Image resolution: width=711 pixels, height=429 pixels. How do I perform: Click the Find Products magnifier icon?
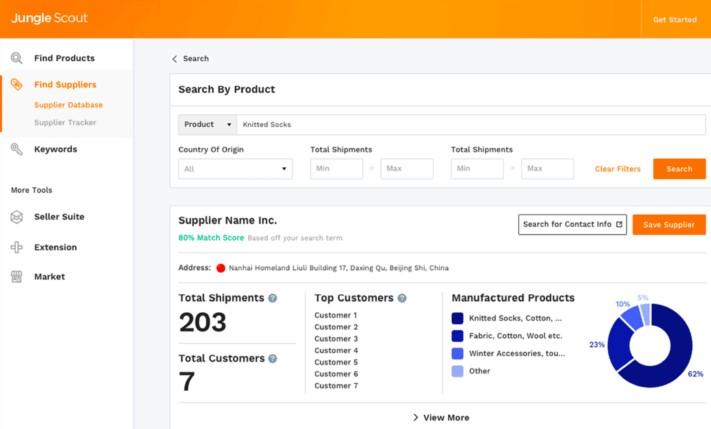pyautogui.click(x=16, y=58)
